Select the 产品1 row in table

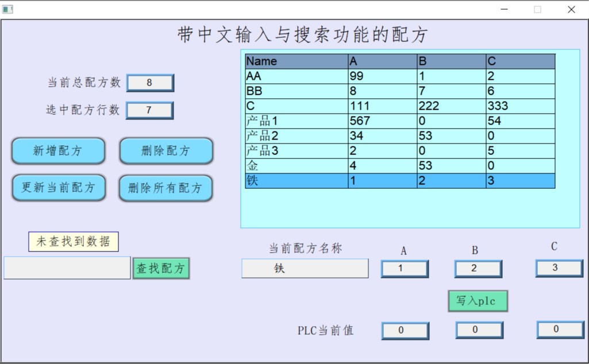tap(297, 121)
